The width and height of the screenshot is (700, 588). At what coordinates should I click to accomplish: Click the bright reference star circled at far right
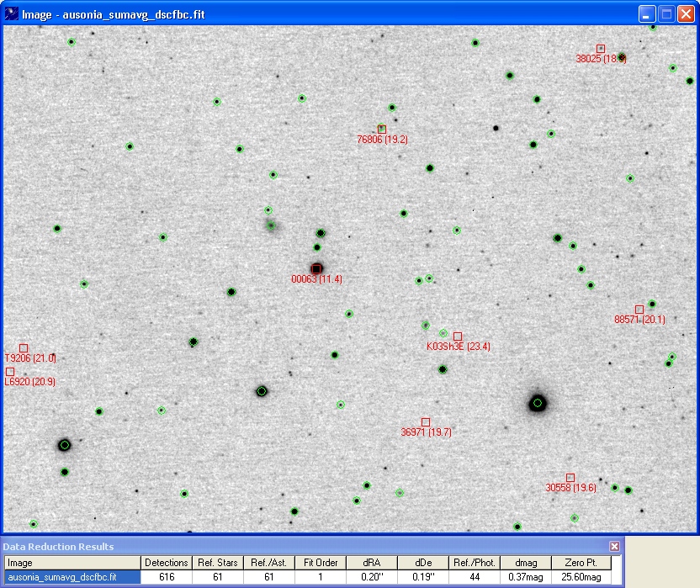538,404
